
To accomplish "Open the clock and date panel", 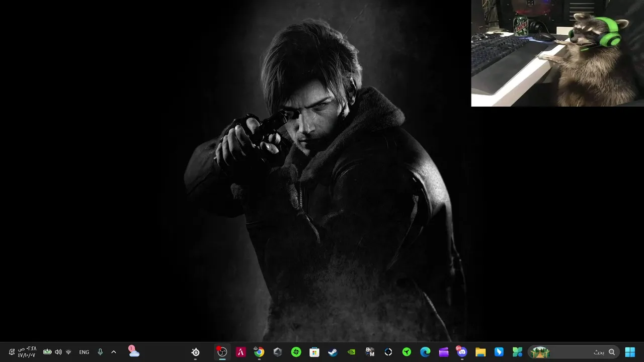I will pyautogui.click(x=27, y=352).
